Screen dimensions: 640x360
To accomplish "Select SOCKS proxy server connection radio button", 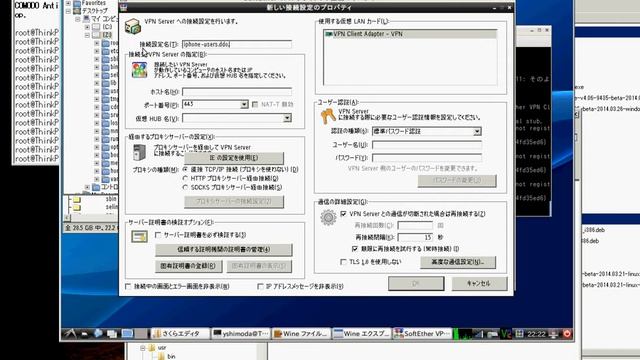I will [x=185, y=187].
